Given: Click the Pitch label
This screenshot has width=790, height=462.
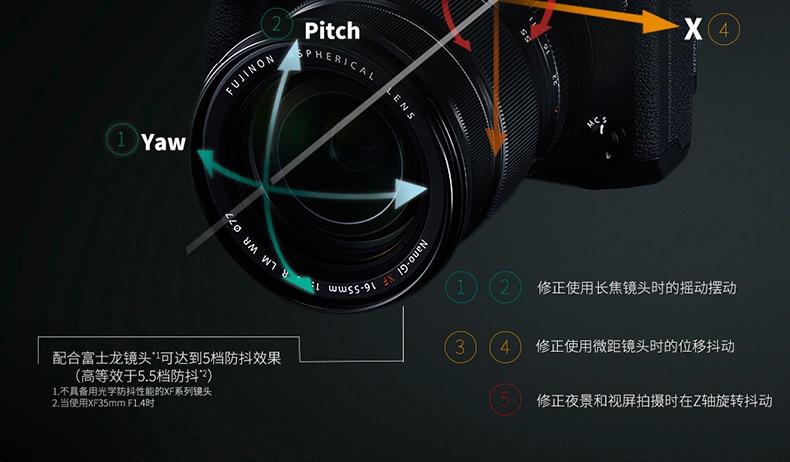Looking at the screenshot, I should [333, 31].
